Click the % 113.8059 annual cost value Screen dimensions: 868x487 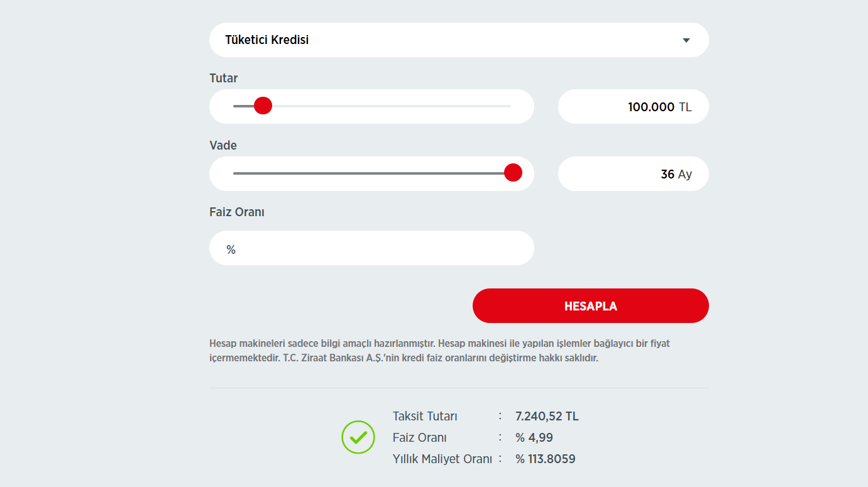pos(546,459)
